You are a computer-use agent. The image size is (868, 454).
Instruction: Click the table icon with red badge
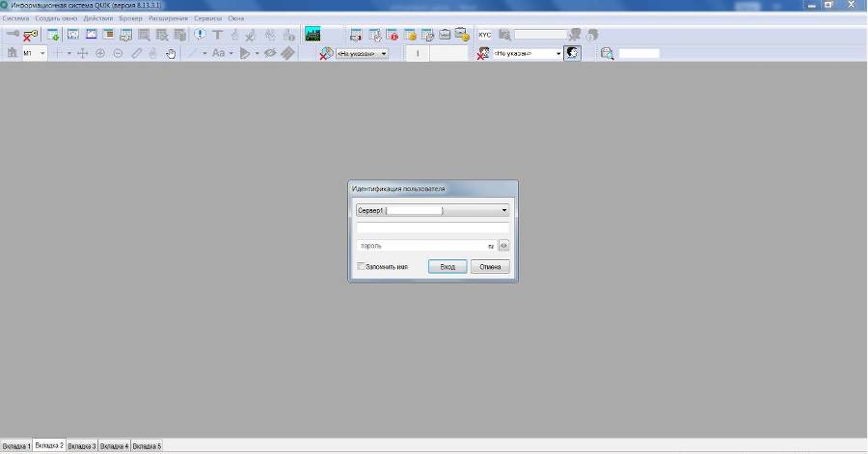[392, 36]
